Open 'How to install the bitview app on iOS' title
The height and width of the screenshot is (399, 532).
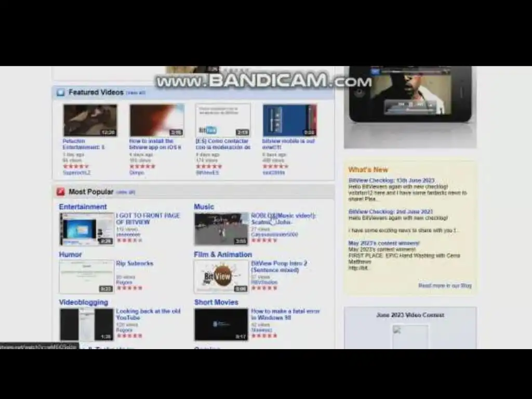point(155,144)
